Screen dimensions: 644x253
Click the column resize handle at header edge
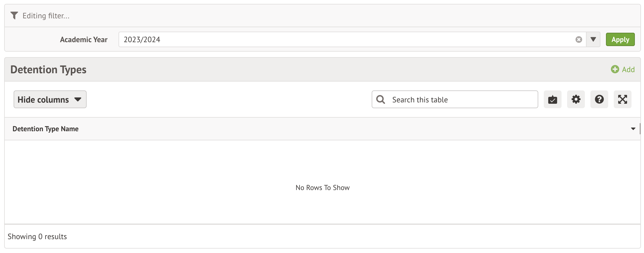tap(640, 129)
